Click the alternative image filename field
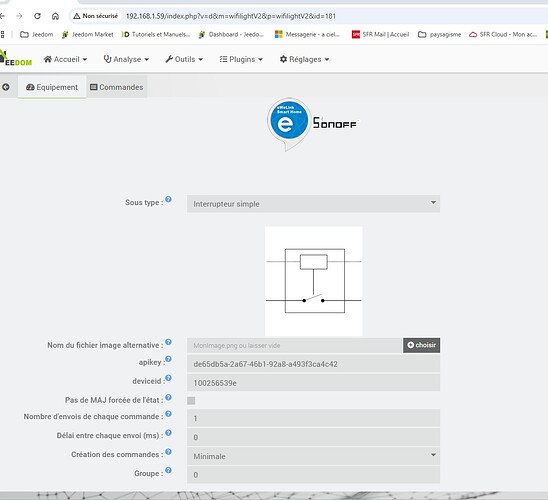This screenshot has width=548, height=500. [295, 345]
